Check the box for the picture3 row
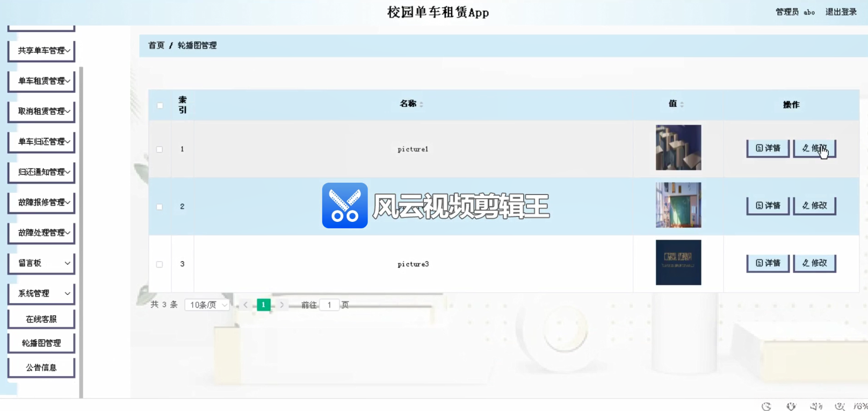Image resolution: width=868 pixels, height=411 pixels. click(x=160, y=264)
